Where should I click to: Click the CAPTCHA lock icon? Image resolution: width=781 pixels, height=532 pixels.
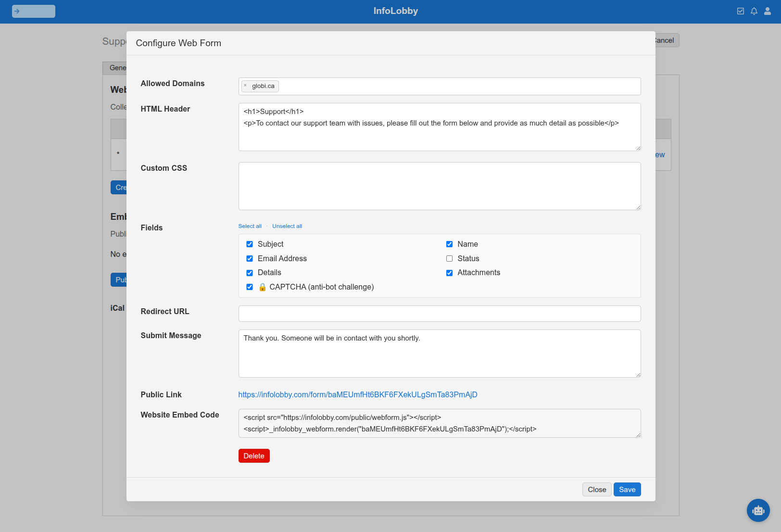coord(263,287)
